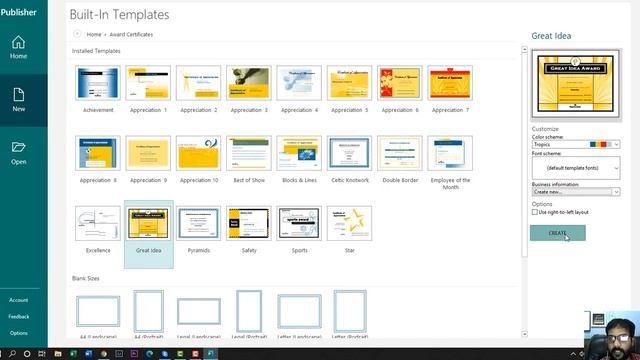Viewport: 640px width, 360px height.
Task: Click the Great Idea Award preview image
Action: click(576, 84)
